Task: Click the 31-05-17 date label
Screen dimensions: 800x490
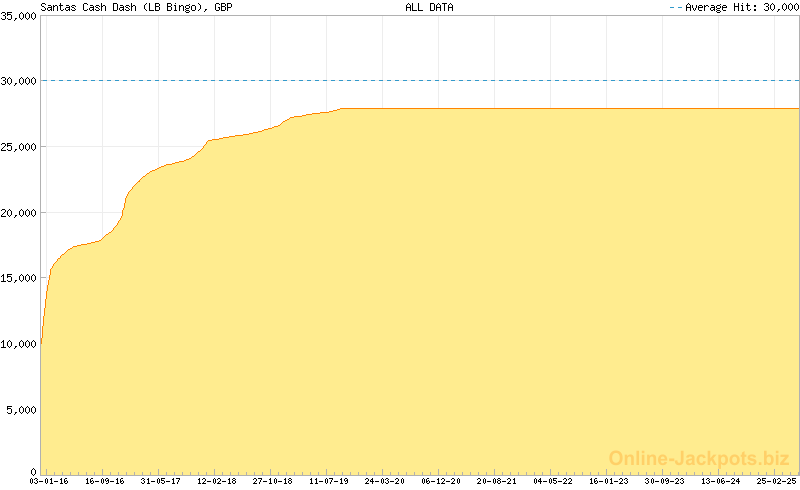Action: click(x=160, y=481)
